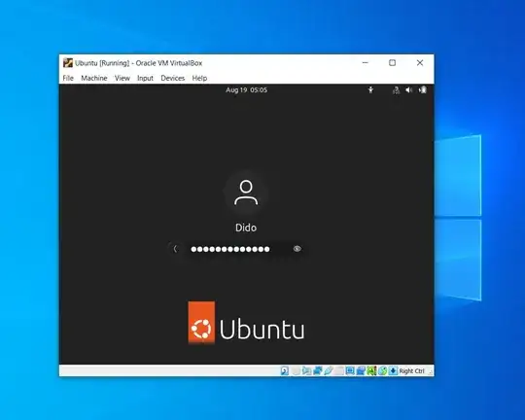The height and width of the screenshot is (420, 525).
Task: Open the Help menu
Action: tap(199, 78)
